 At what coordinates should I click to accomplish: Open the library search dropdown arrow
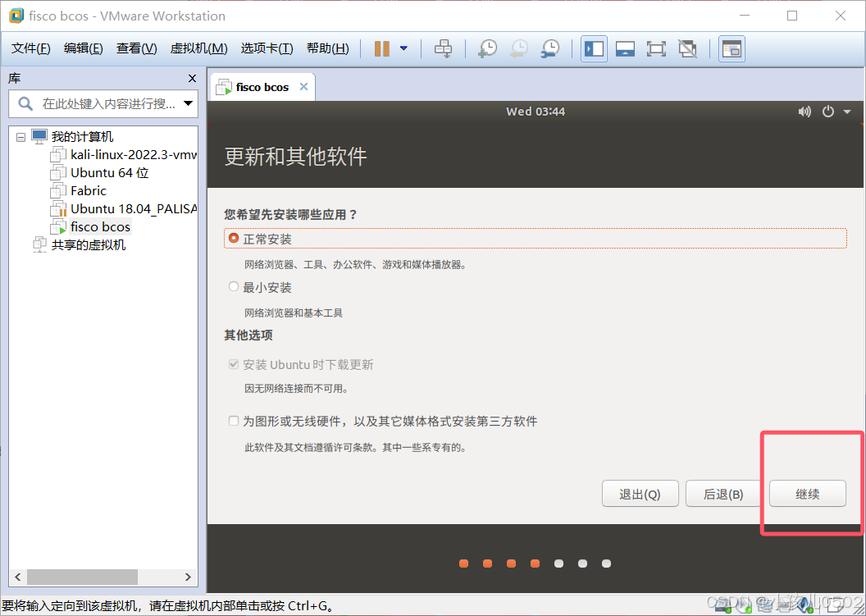tap(189, 104)
